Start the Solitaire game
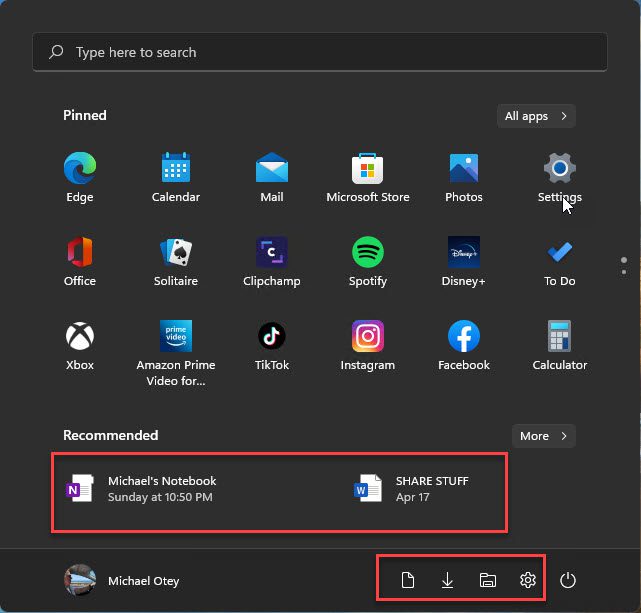The image size is (641, 613). click(x=176, y=262)
